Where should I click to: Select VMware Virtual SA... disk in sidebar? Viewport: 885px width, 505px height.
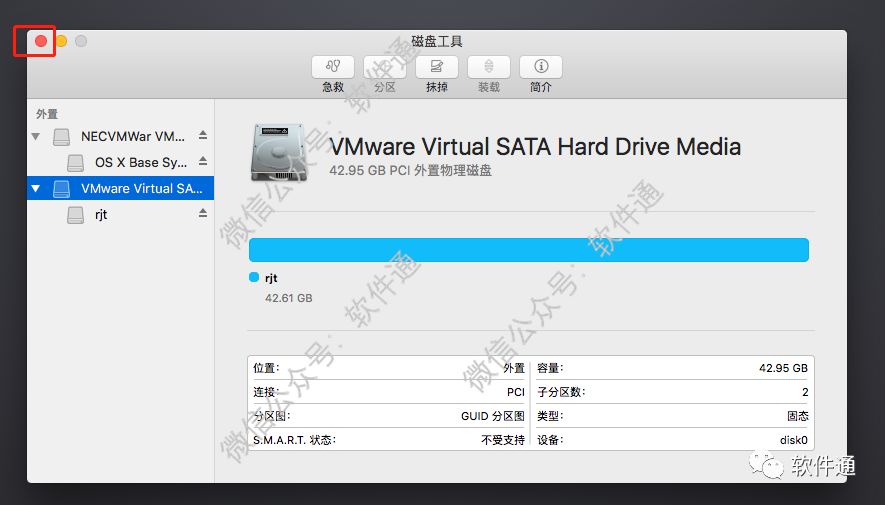coord(120,188)
